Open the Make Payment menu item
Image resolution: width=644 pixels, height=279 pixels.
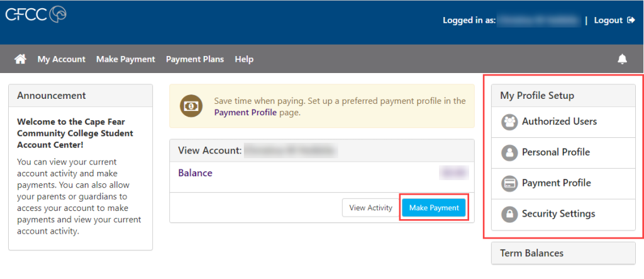click(125, 59)
